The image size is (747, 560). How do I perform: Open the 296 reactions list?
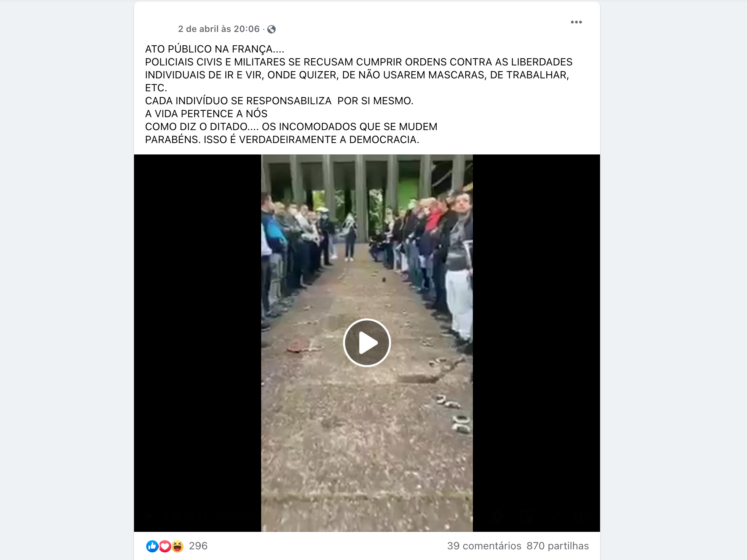198,546
